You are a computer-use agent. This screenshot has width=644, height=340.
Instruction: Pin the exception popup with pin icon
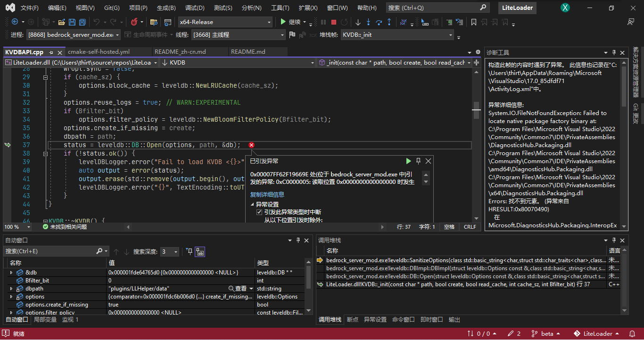coord(418,161)
